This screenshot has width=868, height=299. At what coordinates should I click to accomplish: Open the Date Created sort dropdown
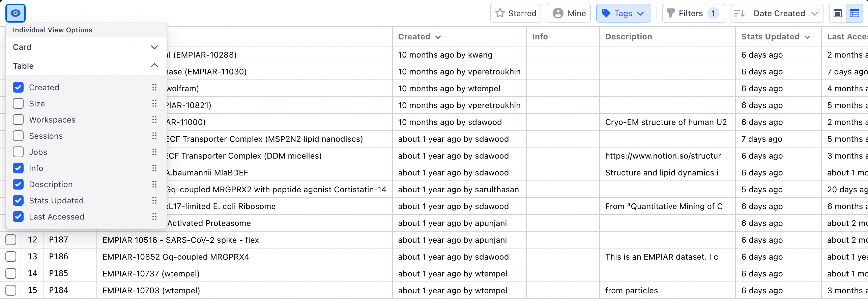[x=785, y=13]
